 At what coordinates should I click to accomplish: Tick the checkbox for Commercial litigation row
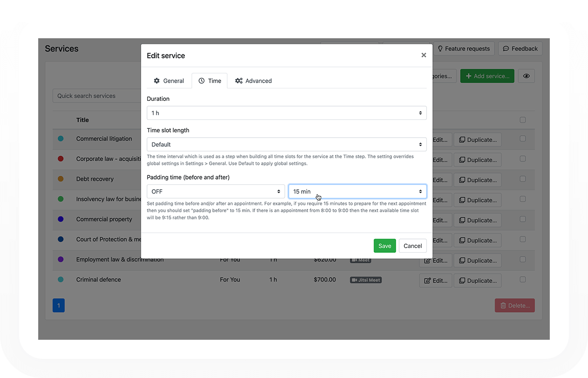523,139
